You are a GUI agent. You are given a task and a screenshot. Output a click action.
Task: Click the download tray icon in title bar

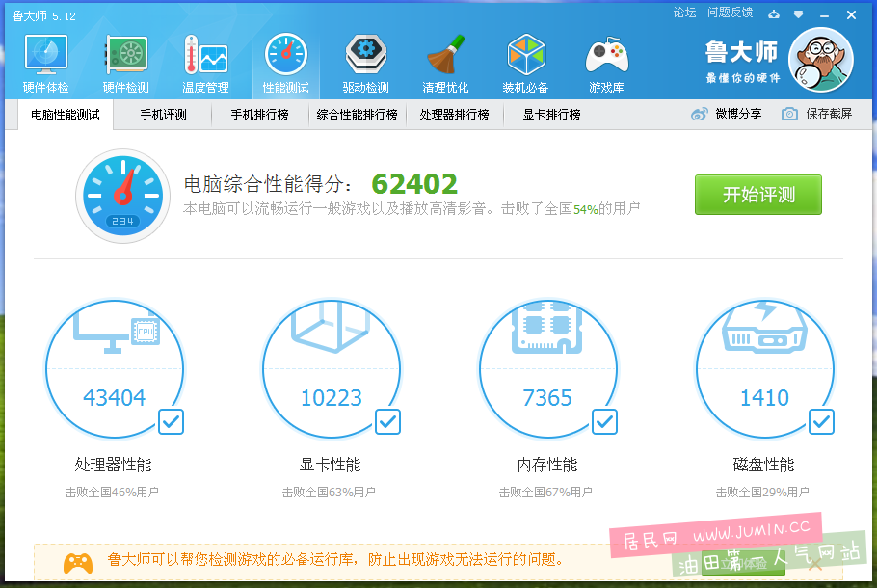point(774,14)
